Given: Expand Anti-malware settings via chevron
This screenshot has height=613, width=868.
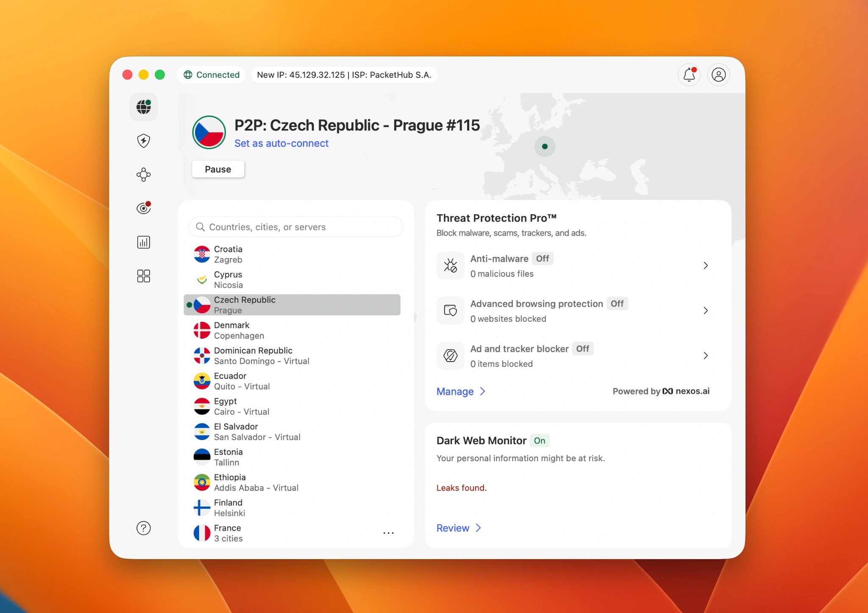Looking at the screenshot, I should [x=706, y=266].
